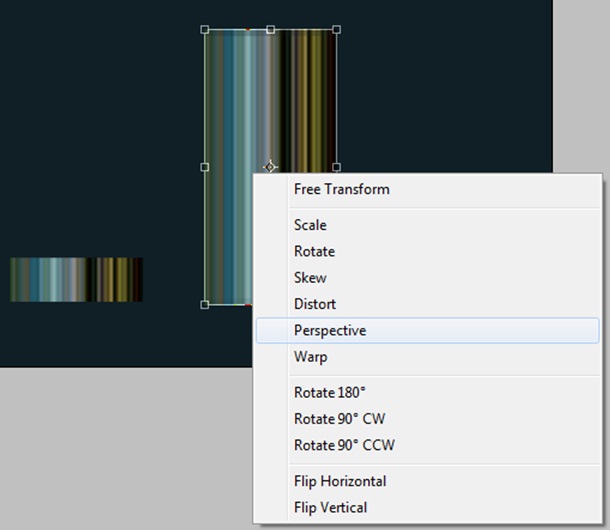Select the Scale transform option

(427, 225)
